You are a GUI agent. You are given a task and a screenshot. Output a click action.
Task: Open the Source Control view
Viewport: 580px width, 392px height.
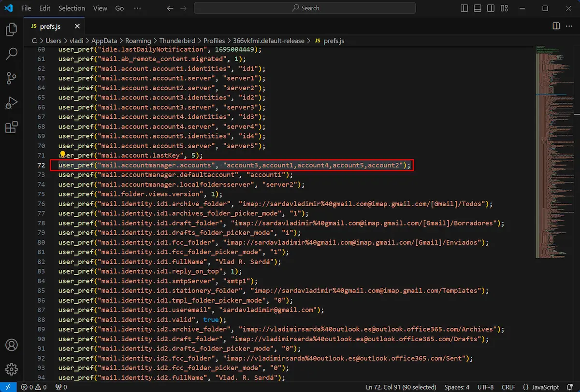click(x=11, y=78)
